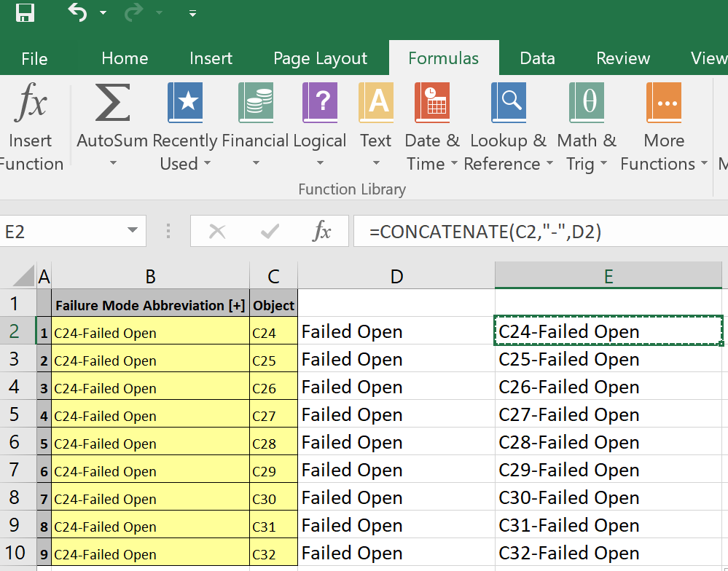Image resolution: width=728 pixels, height=571 pixels.
Task: Click the Redo arrow icon
Action: coord(133,12)
